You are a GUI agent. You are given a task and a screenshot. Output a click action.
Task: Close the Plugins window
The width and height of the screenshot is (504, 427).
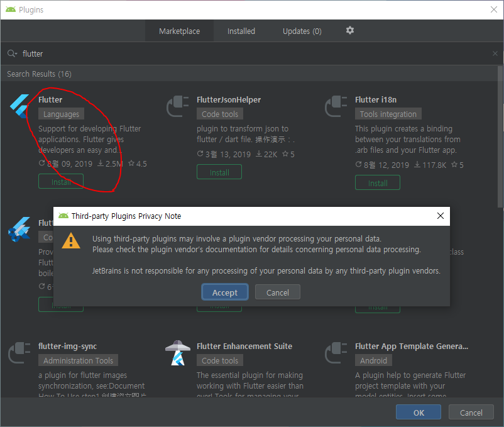(x=494, y=9)
